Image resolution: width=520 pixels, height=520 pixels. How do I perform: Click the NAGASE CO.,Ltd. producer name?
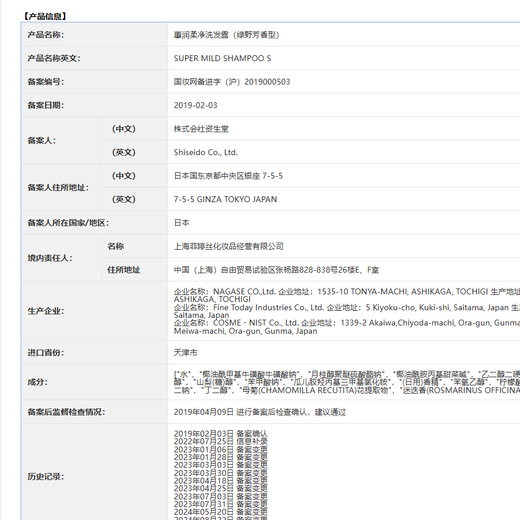tap(244, 292)
